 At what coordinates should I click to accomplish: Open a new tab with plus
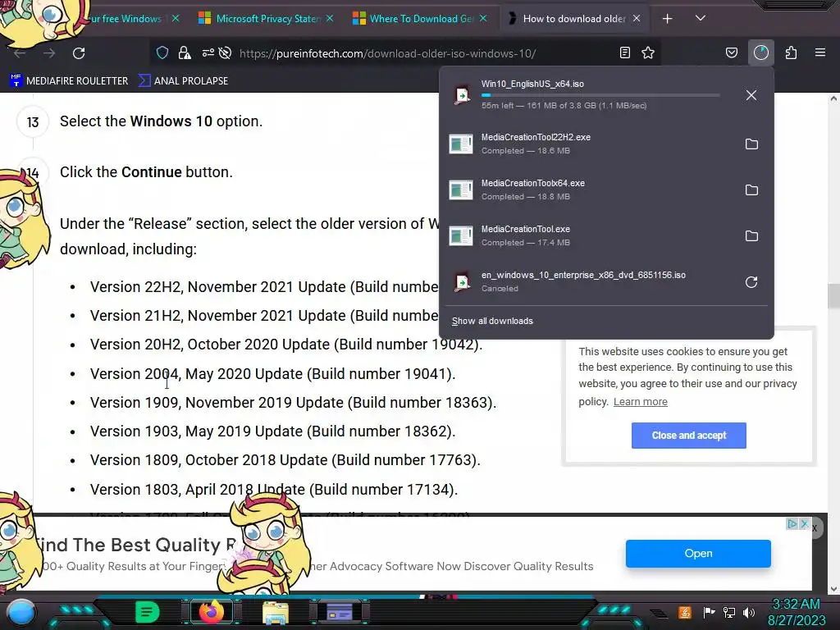[x=667, y=19]
